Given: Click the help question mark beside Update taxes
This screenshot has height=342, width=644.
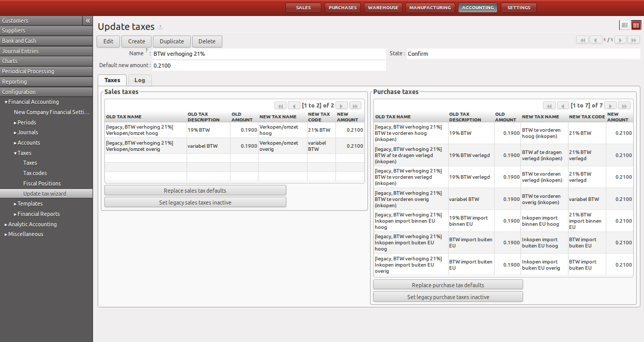Looking at the screenshot, I should [x=161, y=26].
